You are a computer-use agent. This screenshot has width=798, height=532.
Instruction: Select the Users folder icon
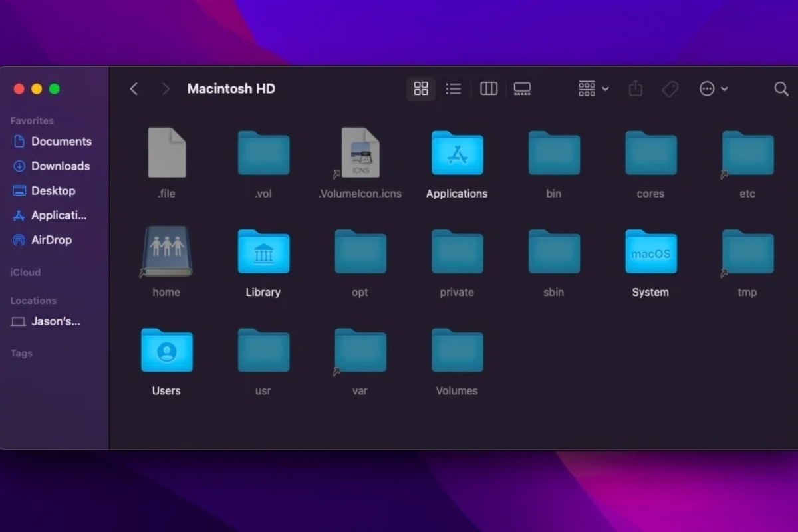[x=166, y=350]
